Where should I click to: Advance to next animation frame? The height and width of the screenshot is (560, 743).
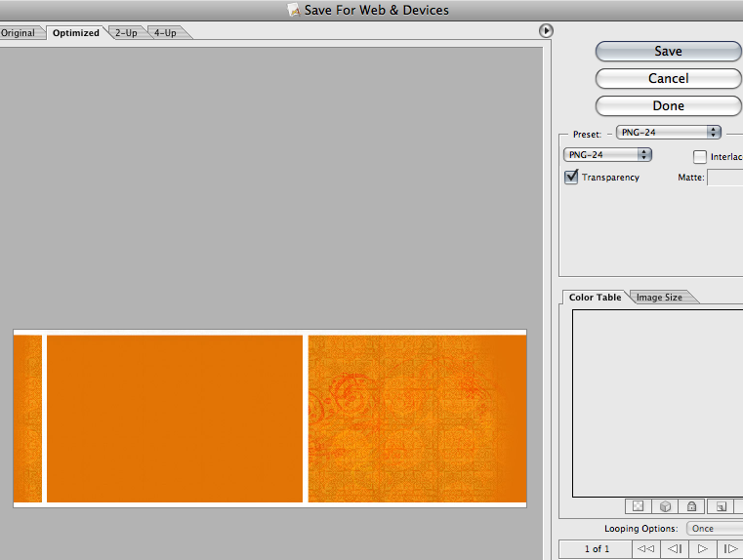pyautogui.click(x=730, y=549)
